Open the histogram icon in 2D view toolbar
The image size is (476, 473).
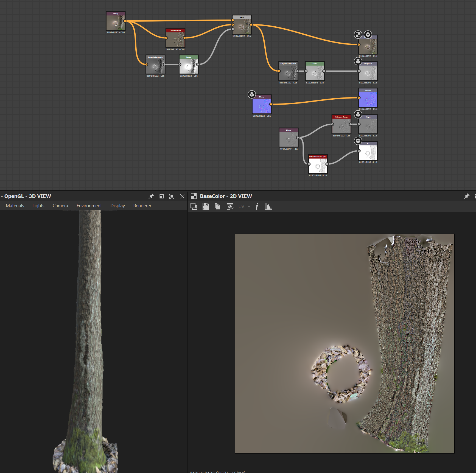click(x=268, y=206)
